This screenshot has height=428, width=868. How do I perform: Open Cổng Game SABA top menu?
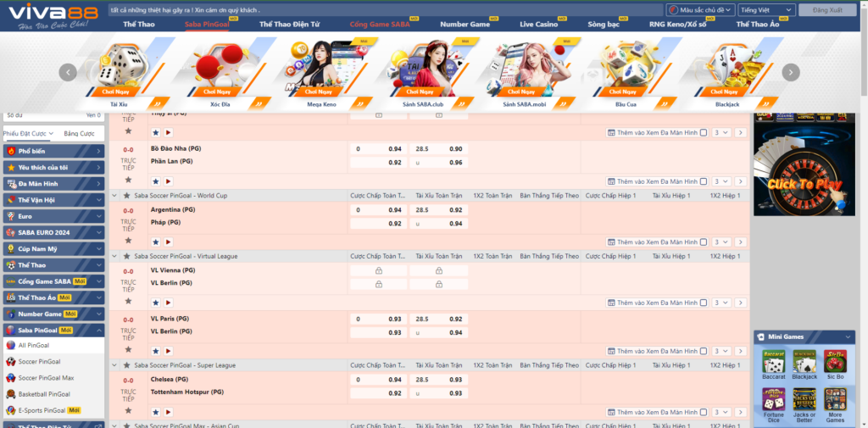click(x=380, y=25)
